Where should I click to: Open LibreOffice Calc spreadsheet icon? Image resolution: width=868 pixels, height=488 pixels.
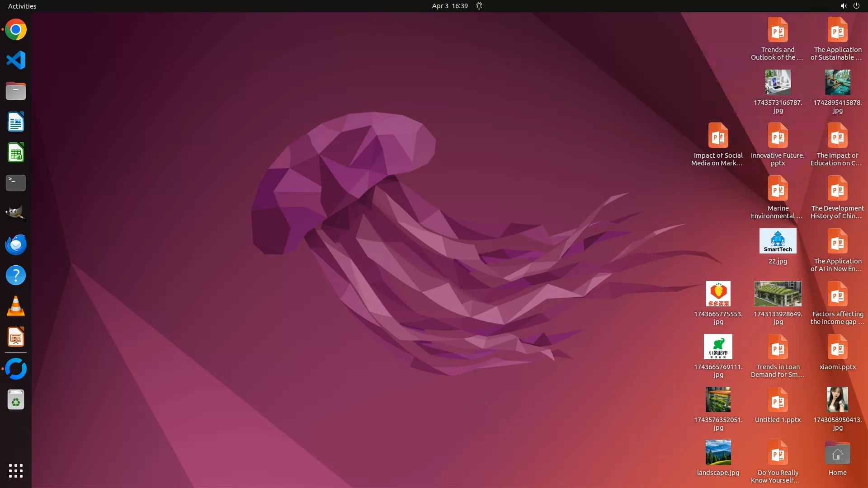[x=16, y=153]
